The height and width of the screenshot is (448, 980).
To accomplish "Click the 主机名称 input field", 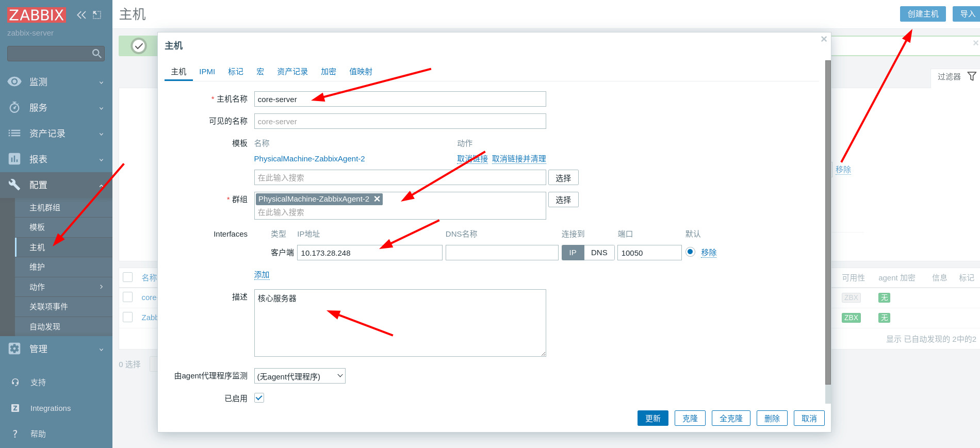I will pyautogui.click(x=400, y=99).
